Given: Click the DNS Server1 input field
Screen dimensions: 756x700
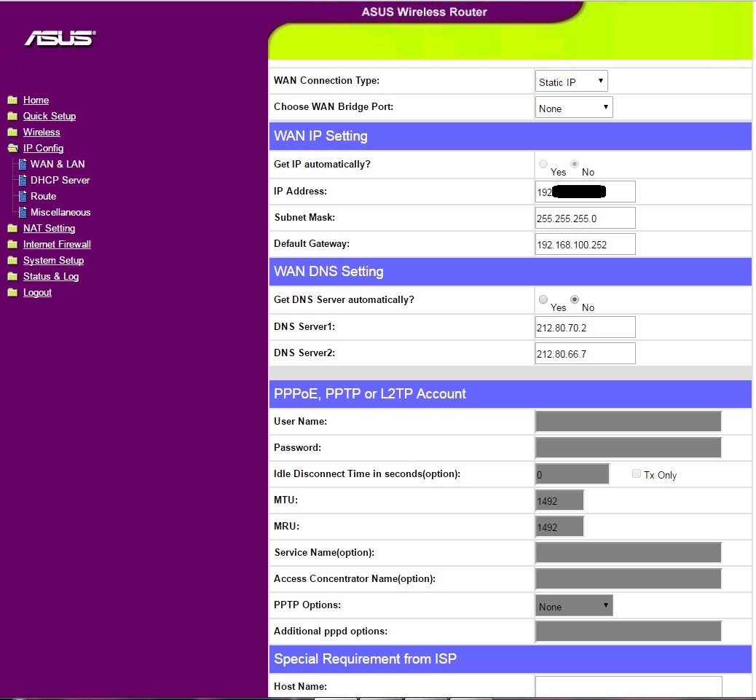Looking at the screenshot, I should tap(585, 328).
